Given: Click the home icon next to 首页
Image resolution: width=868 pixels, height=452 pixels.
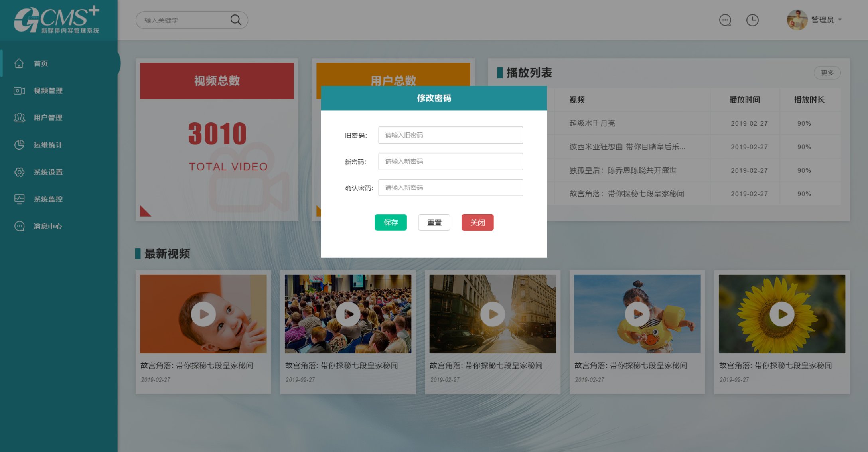Looking at the screenshot, I should point(19,63).
